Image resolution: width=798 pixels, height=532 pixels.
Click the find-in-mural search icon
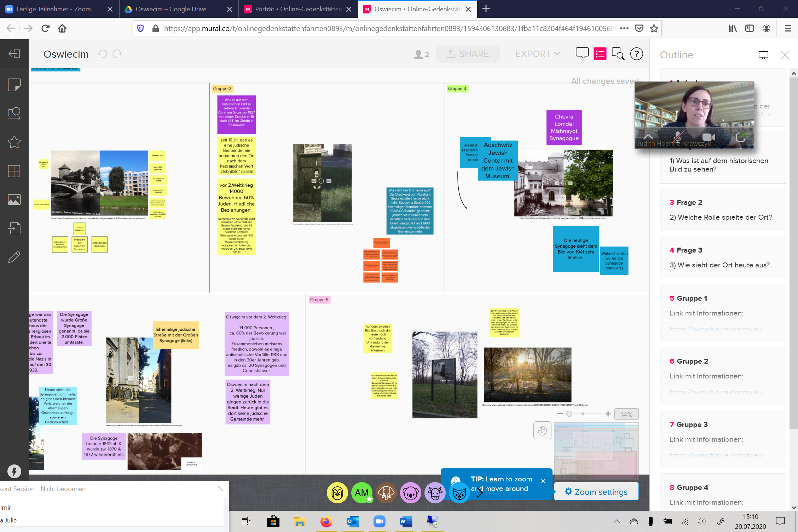coord(618,54)
